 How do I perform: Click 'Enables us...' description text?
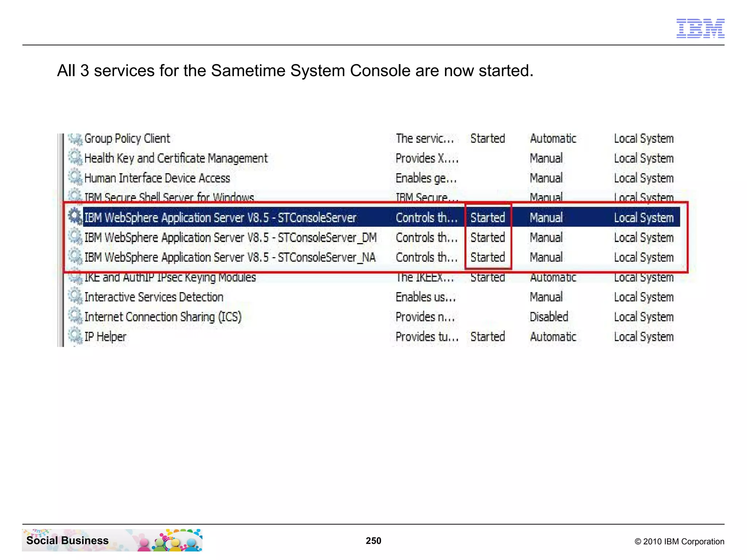click(x=426, y=297)
